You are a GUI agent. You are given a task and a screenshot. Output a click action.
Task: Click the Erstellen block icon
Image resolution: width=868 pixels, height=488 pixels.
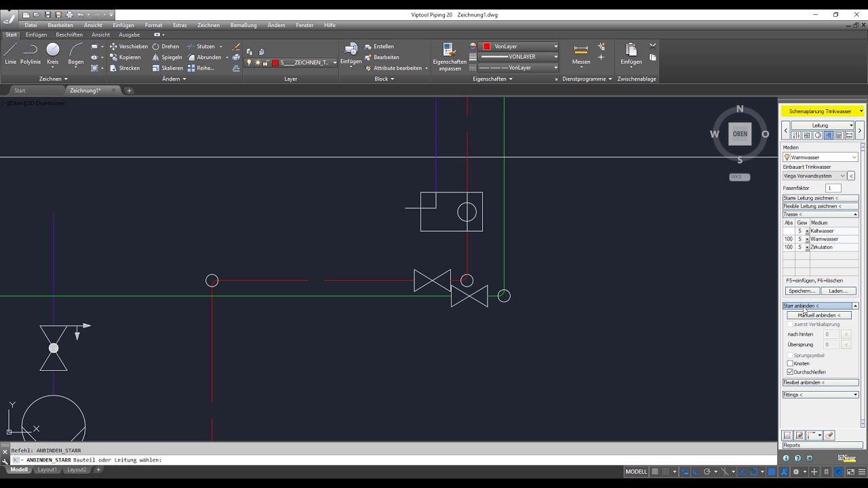point(379,47)
